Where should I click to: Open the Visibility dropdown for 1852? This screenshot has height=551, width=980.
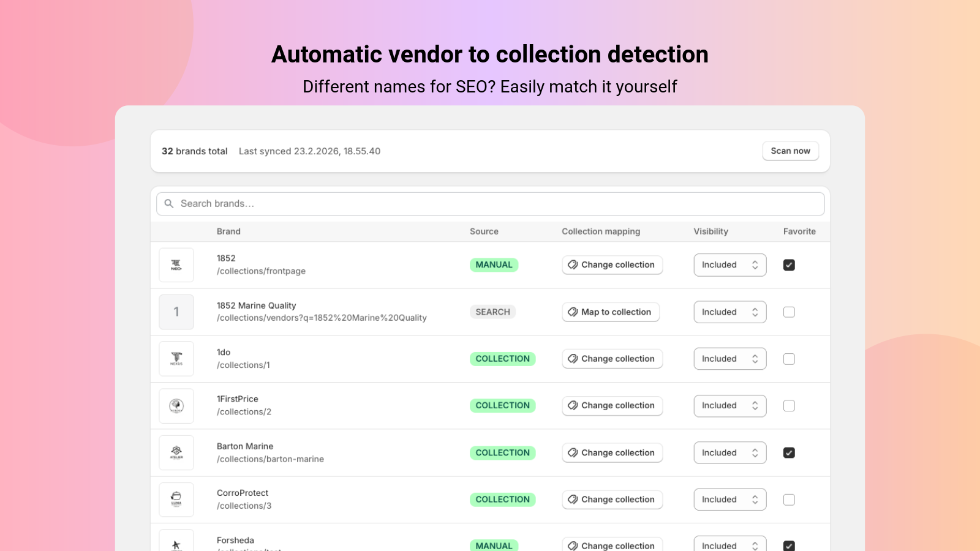[x=730, y=265]
